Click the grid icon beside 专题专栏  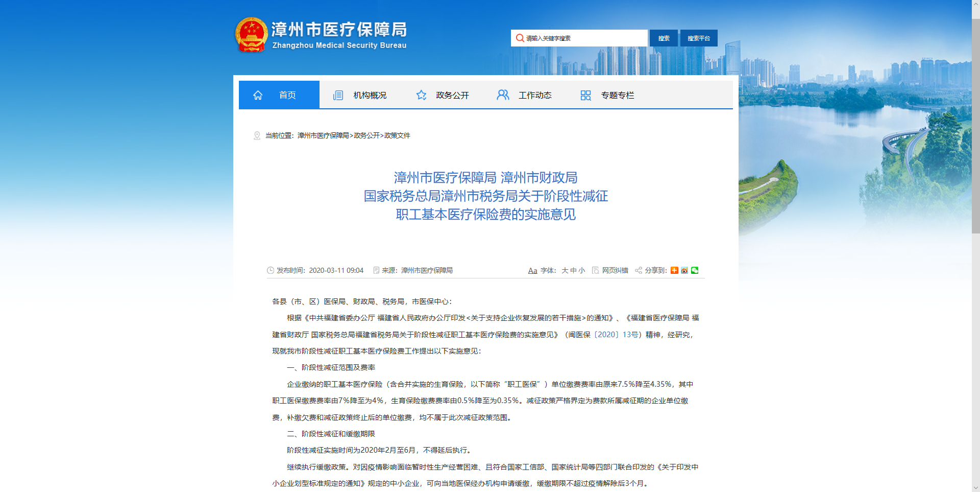click(585, 95)
